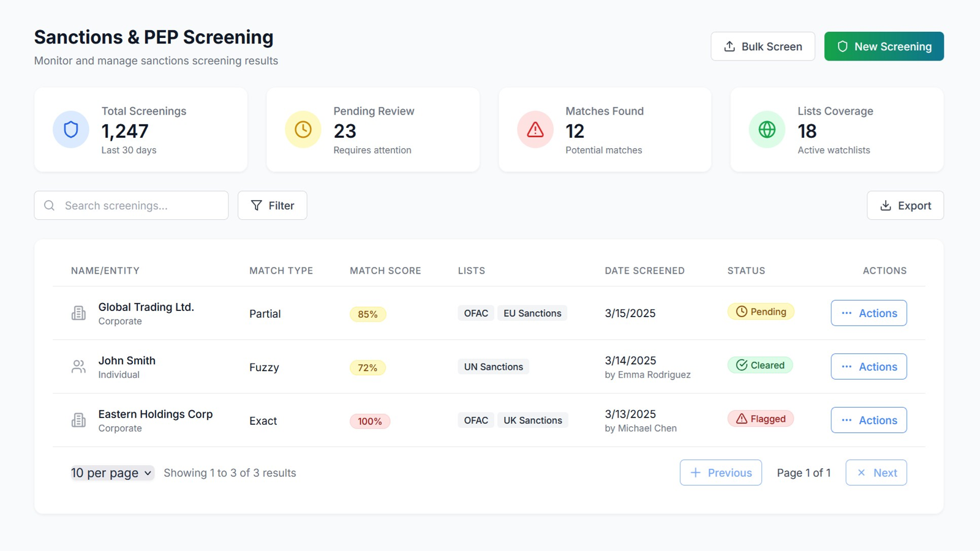
Task: Open the 10 per page dropdown
Action: coord(112,473)
